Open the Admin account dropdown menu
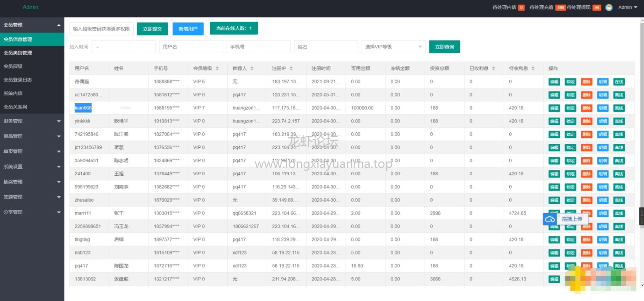The image size is (644, 301). (x=628, y=7)
